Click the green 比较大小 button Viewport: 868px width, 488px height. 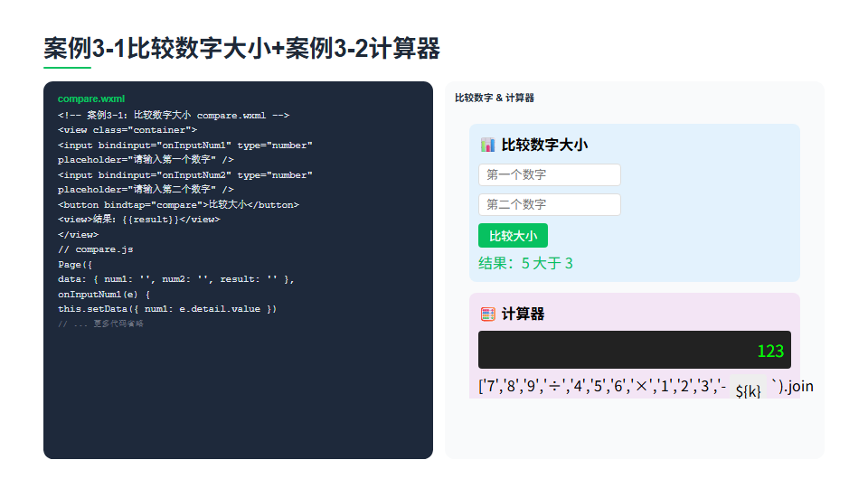(x=513, y=236)
